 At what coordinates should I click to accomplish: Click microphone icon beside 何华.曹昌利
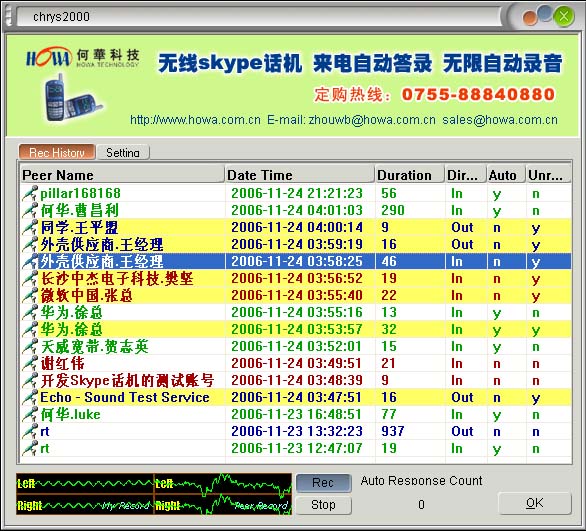30,210
